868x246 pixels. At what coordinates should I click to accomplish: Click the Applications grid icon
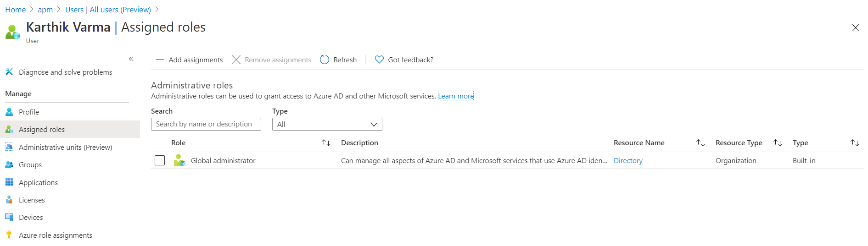point(9,182)
